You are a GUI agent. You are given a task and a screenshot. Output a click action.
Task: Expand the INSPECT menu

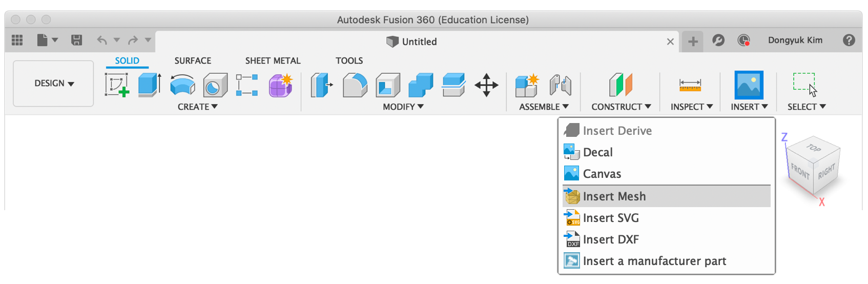(x=692, y=107)
